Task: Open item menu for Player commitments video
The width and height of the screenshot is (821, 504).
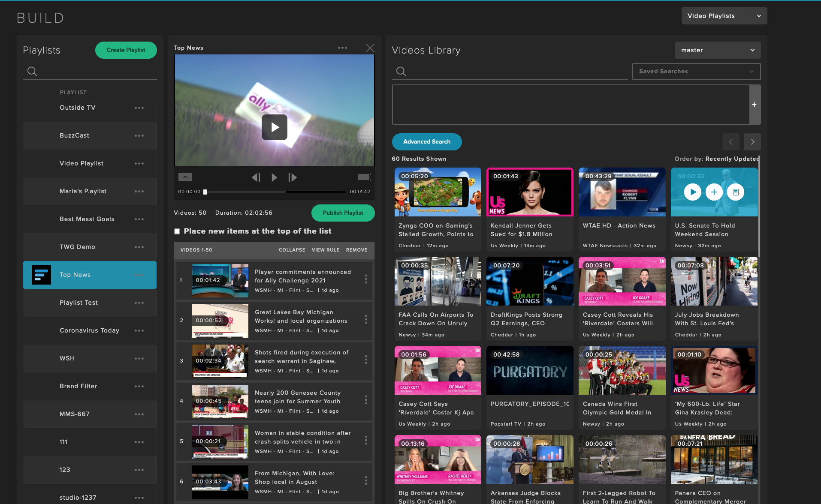Action: [366, 279]
